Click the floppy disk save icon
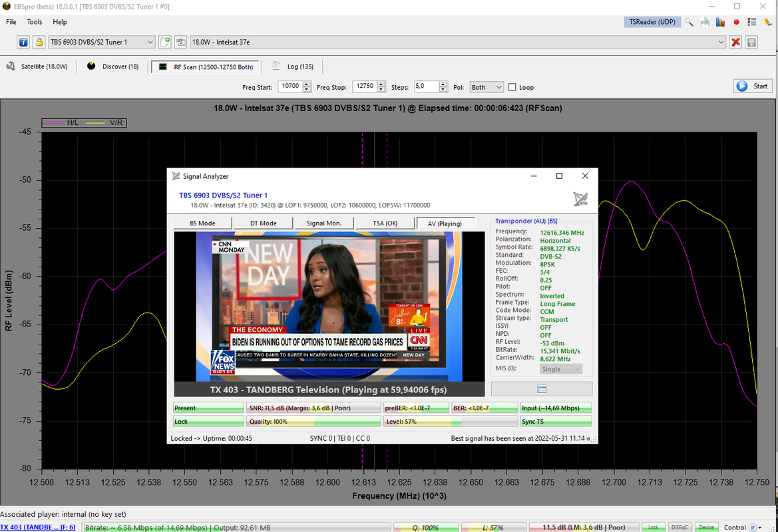Screen dimensions: 778x532 coord(751,42)
